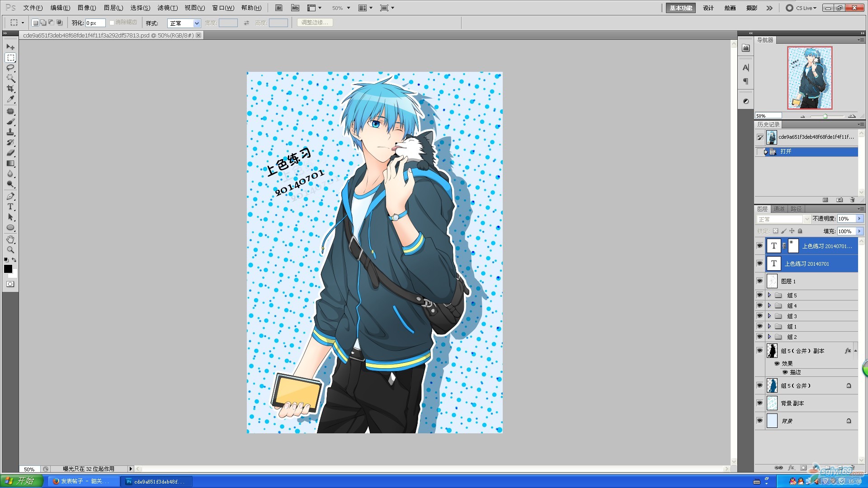Launch Adobe Bridge from top bar
This screenshot has width=868, height=488.
click(279, 8)
